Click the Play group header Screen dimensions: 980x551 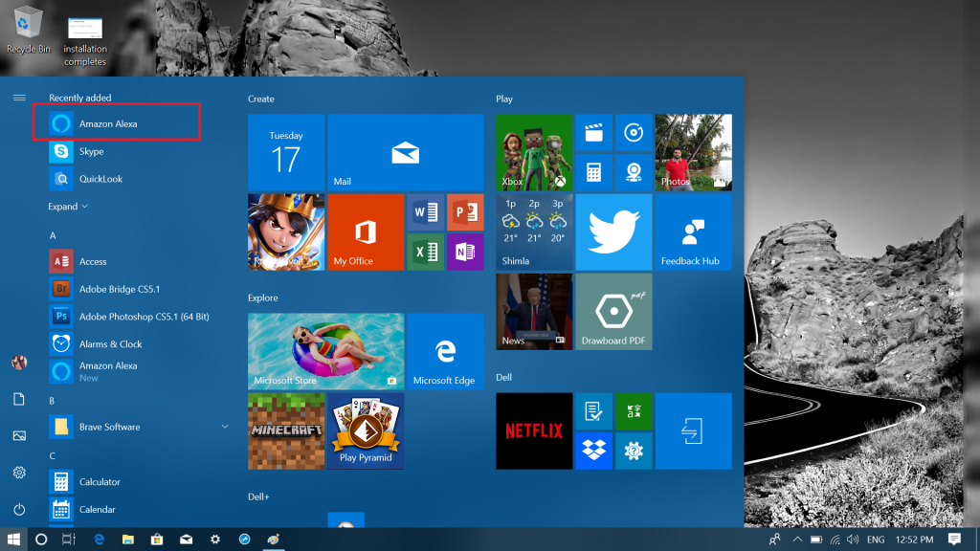504,99
